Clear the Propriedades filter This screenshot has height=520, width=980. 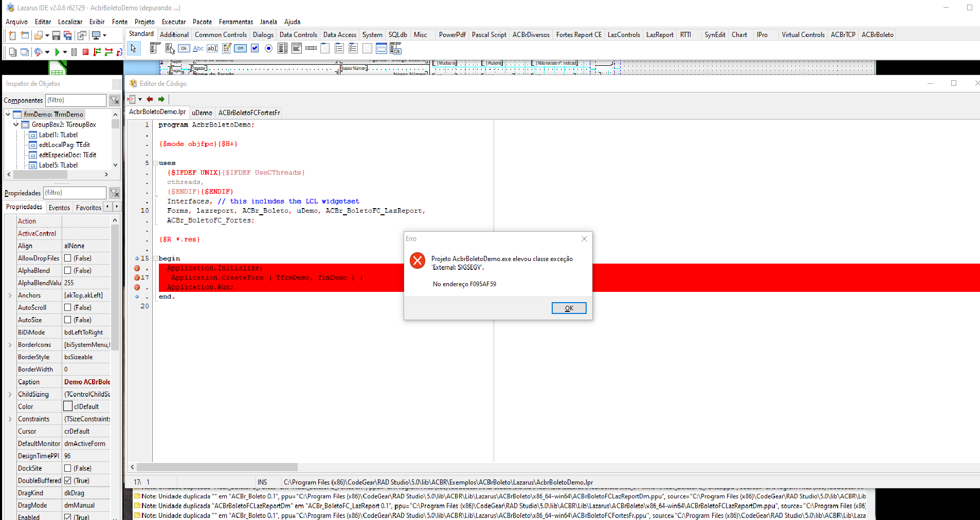pyautogui.click(x=115, y=193)
